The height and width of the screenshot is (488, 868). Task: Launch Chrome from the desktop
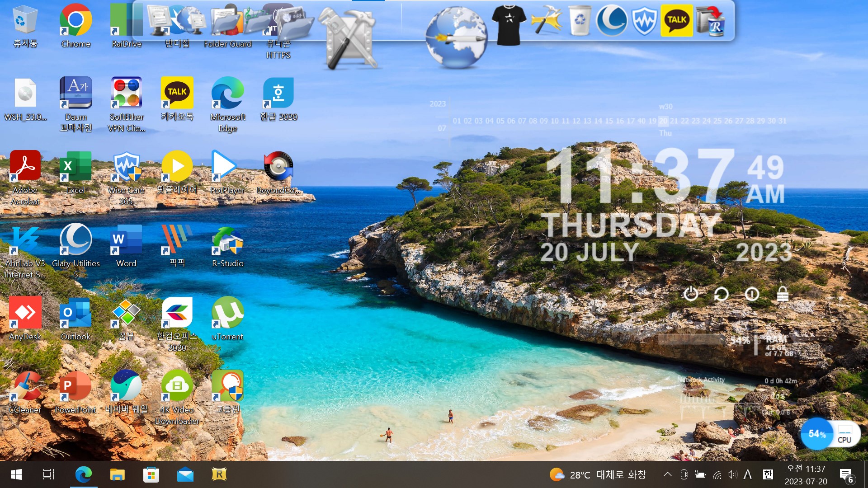[x=75, y=25]
